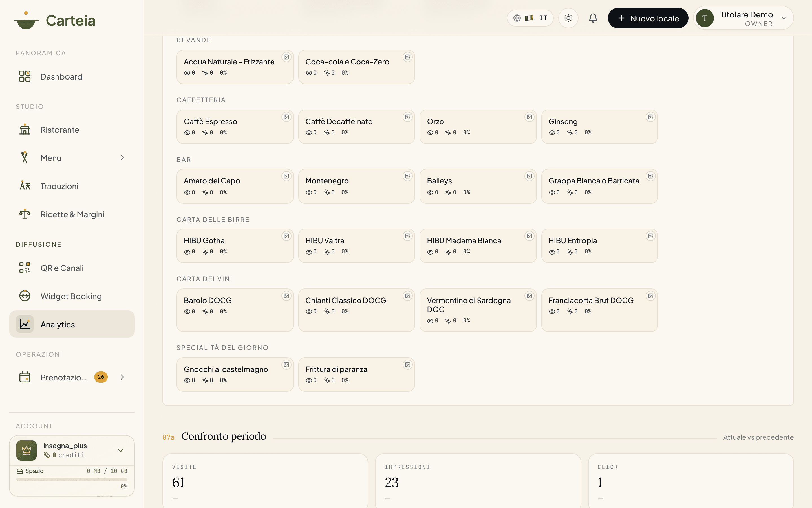Select the Orzo item title

(435, 122)
